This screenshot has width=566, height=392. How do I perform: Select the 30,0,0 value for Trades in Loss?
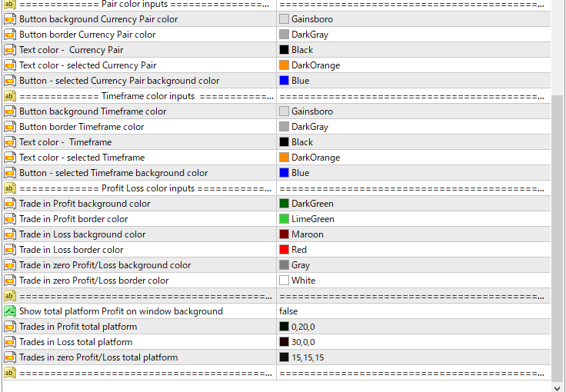point(303,342)
